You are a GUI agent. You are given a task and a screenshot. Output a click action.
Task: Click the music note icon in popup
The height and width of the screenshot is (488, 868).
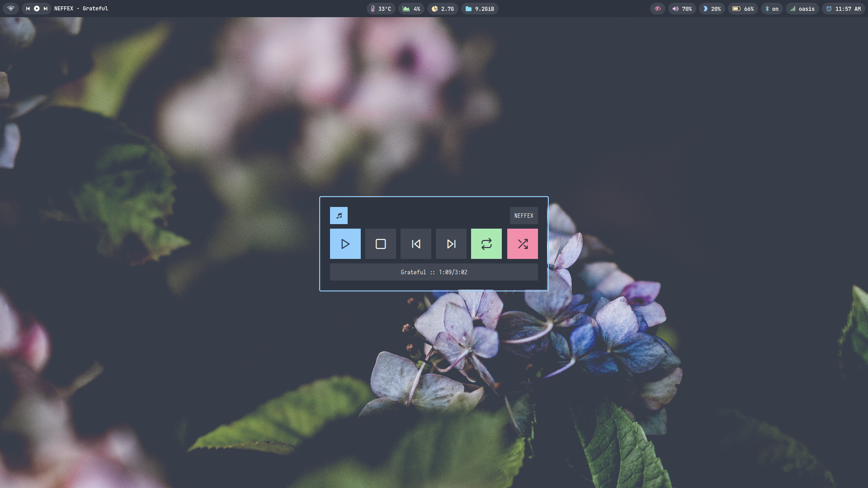click(339, 216)
